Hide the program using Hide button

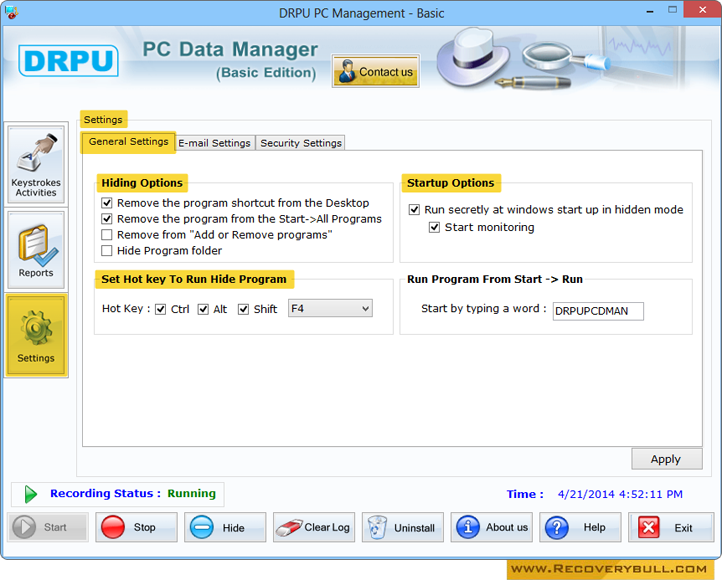pyautogui.click(x=225, y=527)
